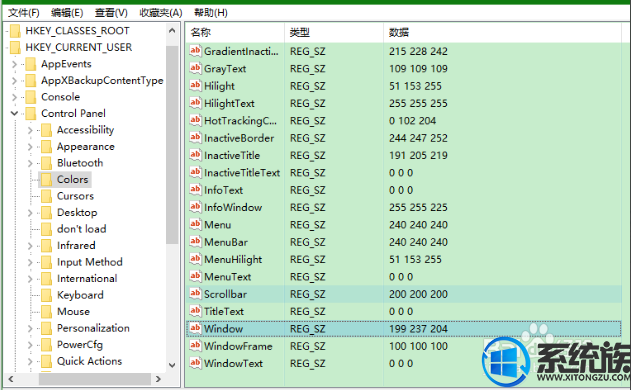Click the tree horizontal scroll left arrow
The width and height of the screenshot is (631, 390).
tap(11, 379)
